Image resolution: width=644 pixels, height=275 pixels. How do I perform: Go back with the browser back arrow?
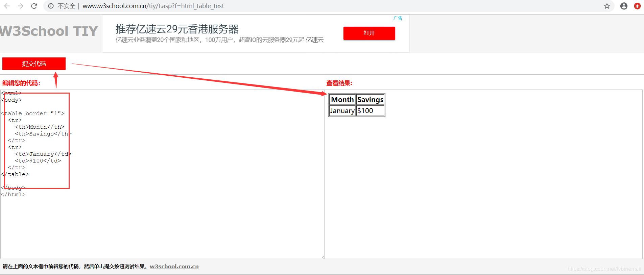click(7, 6)
